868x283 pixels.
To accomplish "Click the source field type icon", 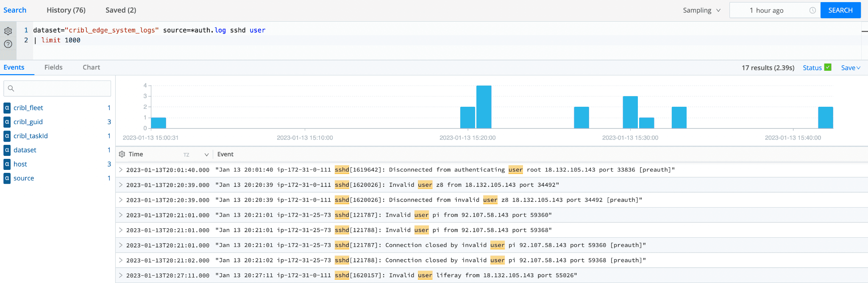I will tap(7, 178).
